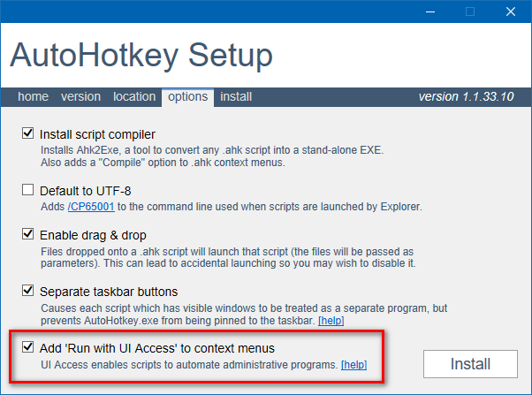
Task: Close the AutoHotkey Setup window
Action: click(x=511, y=11)
